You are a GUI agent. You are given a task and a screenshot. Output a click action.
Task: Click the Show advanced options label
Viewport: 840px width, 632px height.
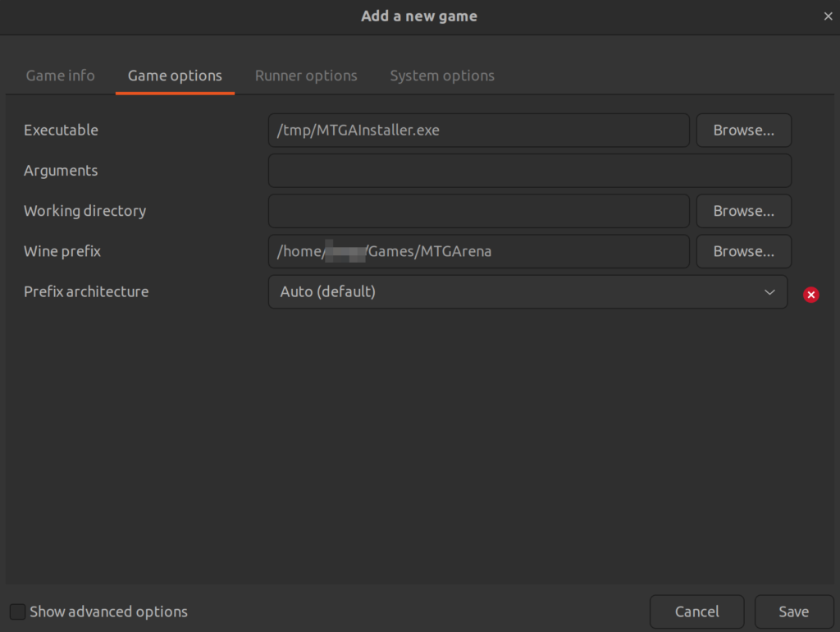pos(108,611)
